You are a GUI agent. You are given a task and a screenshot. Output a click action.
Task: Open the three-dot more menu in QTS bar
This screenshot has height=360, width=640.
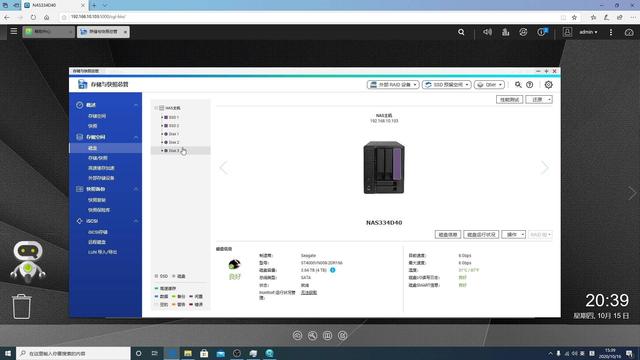[x=611, y=32]
